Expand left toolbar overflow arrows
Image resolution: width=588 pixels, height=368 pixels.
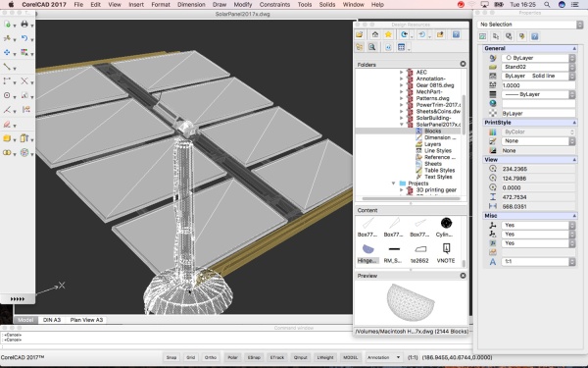point(18,299)
